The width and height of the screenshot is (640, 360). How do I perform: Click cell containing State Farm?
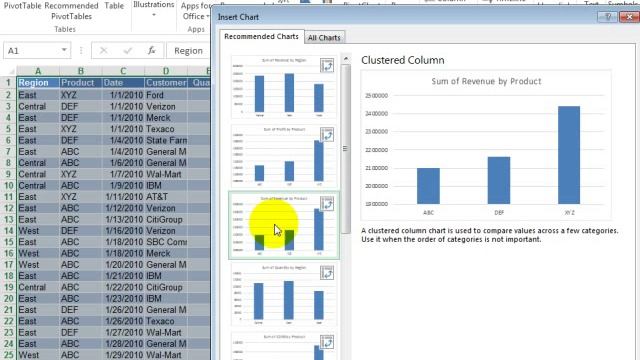pos(166,140)
